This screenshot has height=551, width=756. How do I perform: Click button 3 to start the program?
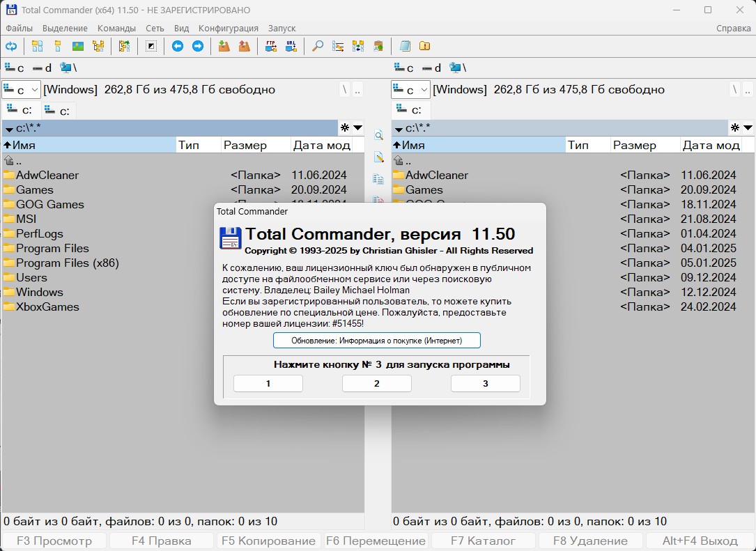tap(486, 383)
